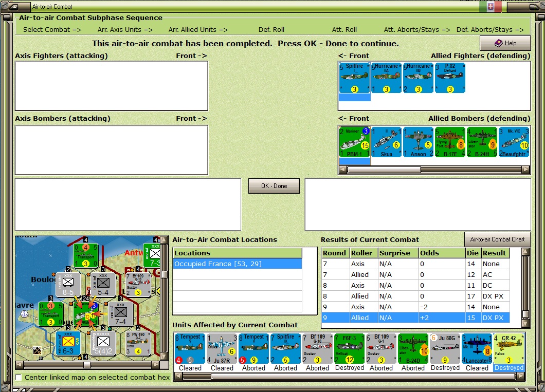Click the Tempest counter marked Aborted
The width and height of the screenshot is (545, 392).
(253, 349)
